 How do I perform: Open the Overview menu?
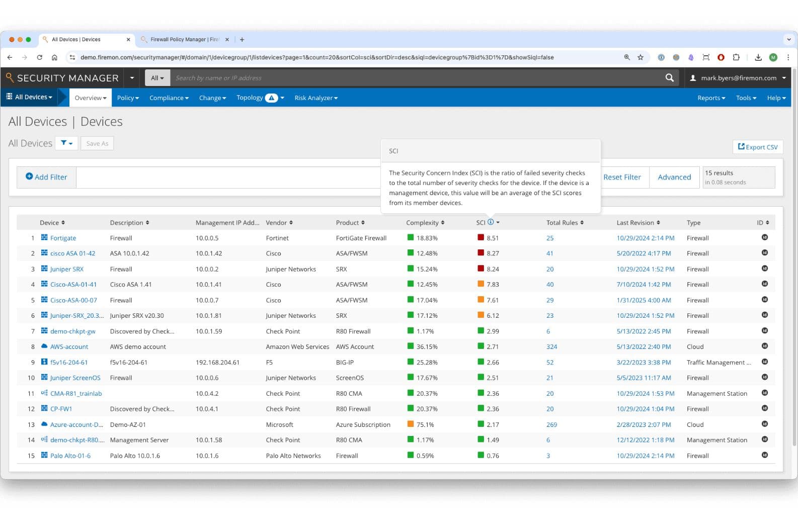[91, 98]
